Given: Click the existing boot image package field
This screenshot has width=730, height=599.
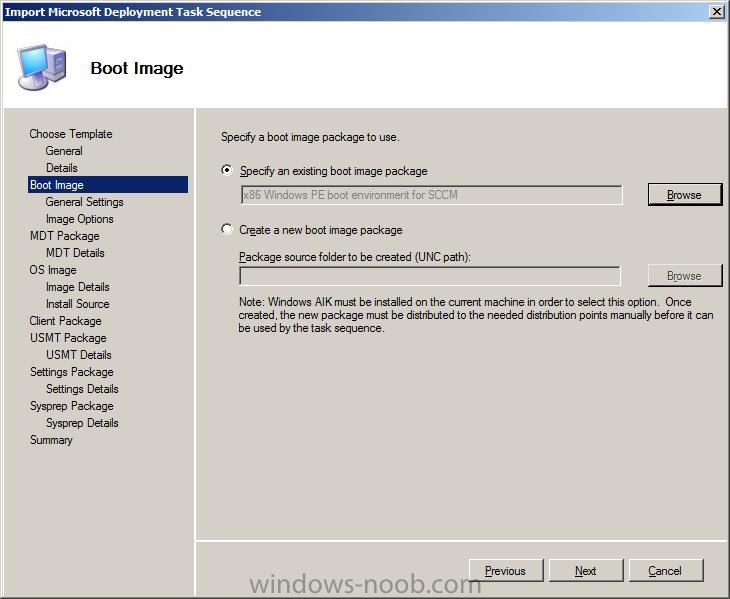Looking at the screenshot, I should pyautogui.click(x=432, y=195).
